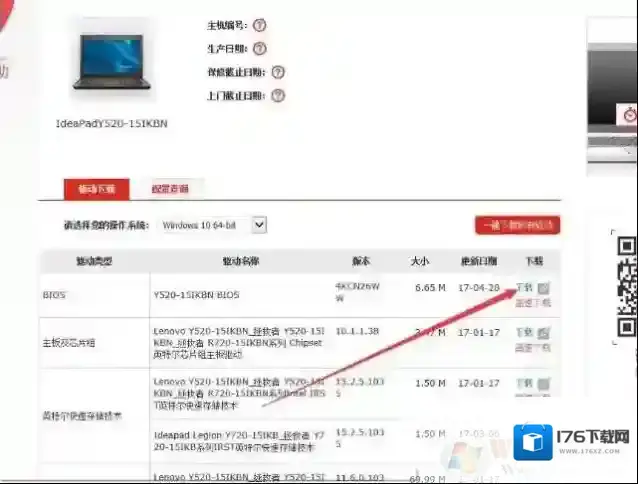Click the 大小 column header

(420, 261)
